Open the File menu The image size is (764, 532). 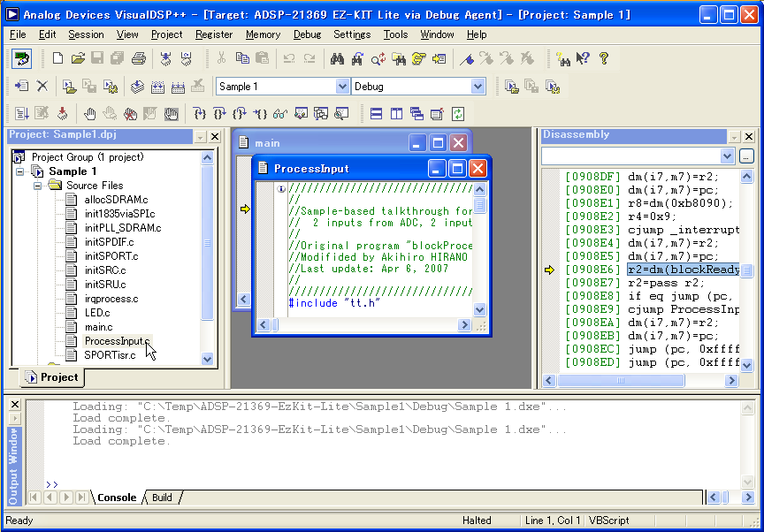tap(18, 34)
